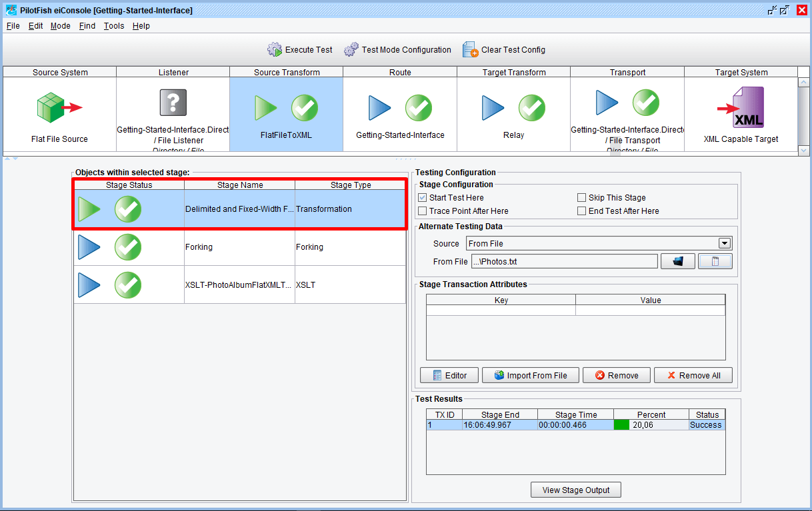Click the green checkmark in Relay stage
Viewport: 812px width, 511px height.
tap(532, 108)
